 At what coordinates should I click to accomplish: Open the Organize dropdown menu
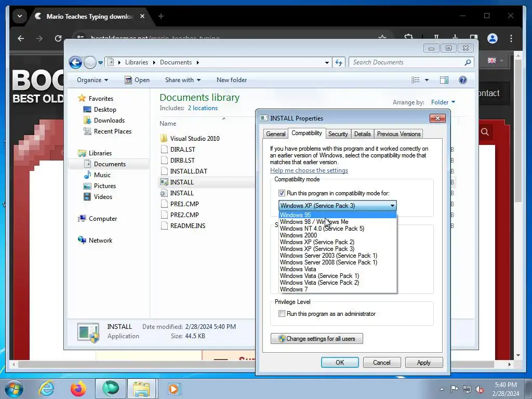pyautogui.click(x=92, y=80)
